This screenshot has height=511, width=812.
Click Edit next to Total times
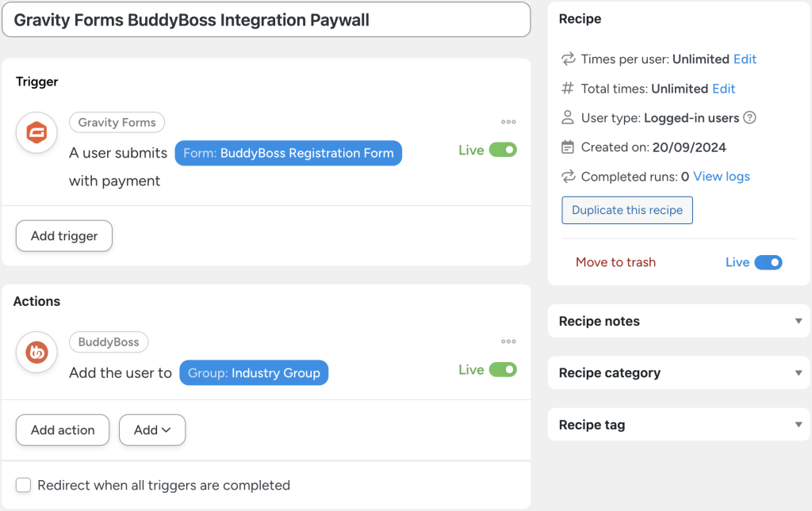tap(723, 88)
